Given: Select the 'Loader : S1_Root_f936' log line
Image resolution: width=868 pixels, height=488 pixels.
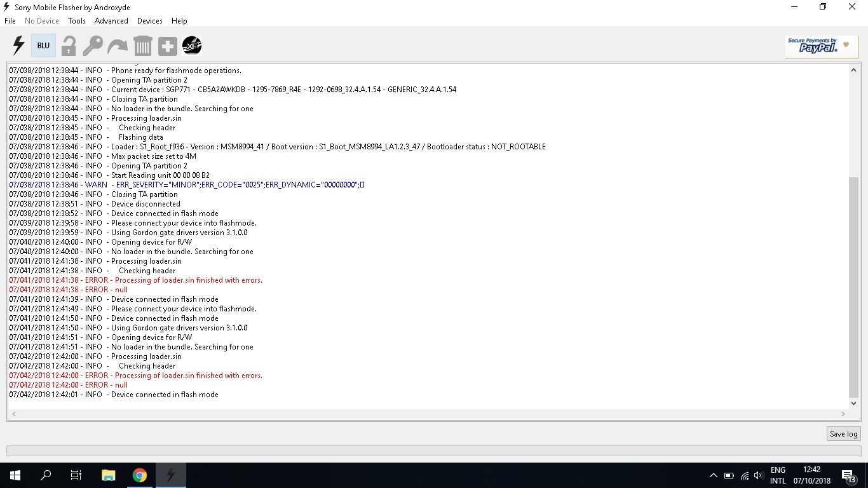Looking at the screenshot, I should point(277,147).
